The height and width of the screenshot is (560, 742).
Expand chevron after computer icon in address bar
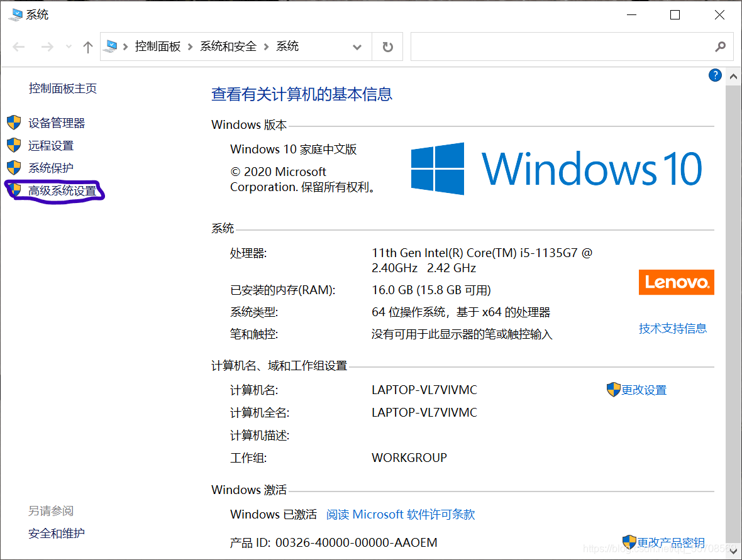125,47
